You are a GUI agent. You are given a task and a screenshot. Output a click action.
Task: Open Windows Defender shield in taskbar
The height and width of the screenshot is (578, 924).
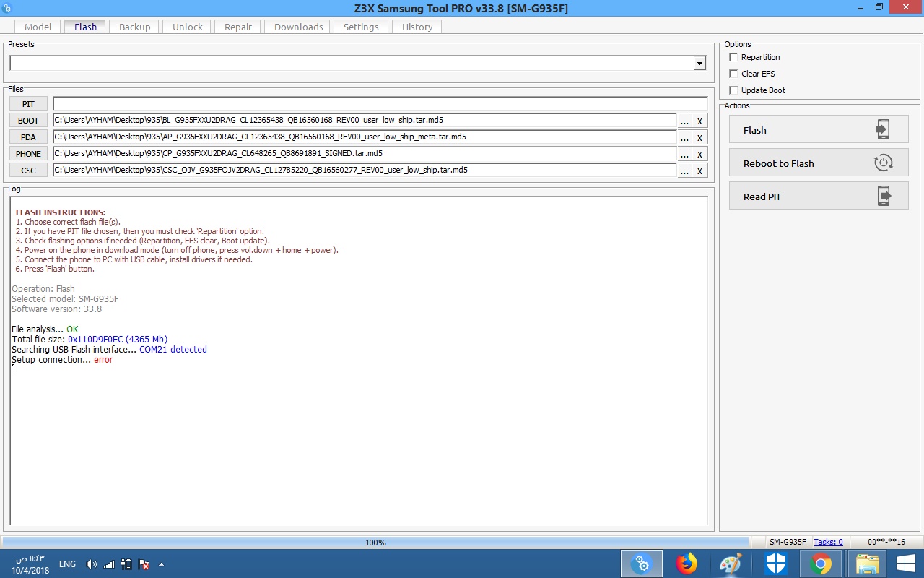tap(776, 564)
